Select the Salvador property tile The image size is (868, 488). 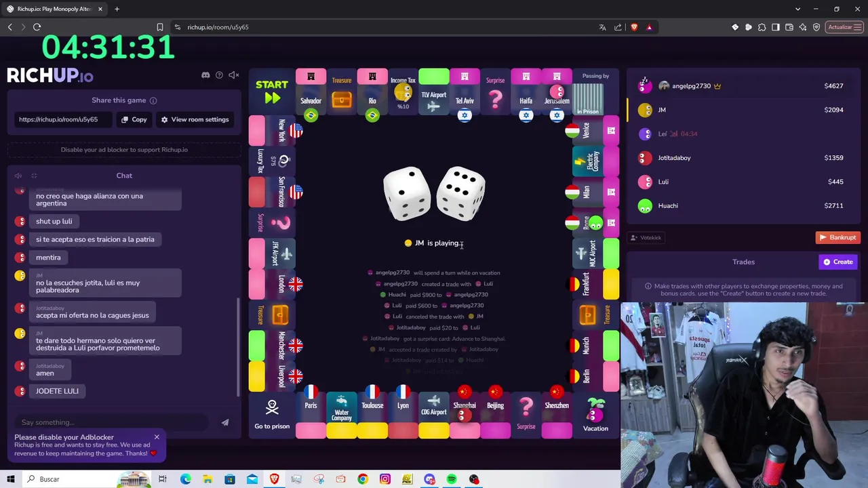[311, 91]
